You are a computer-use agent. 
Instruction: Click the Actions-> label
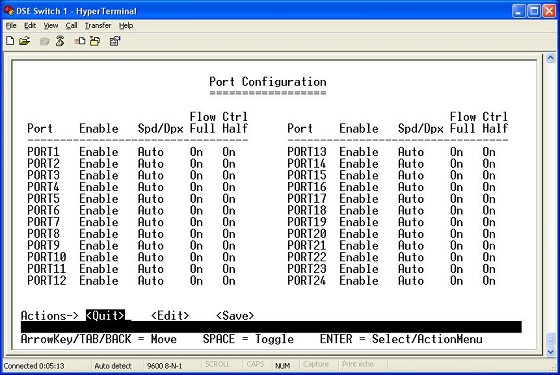coord(50,315)
